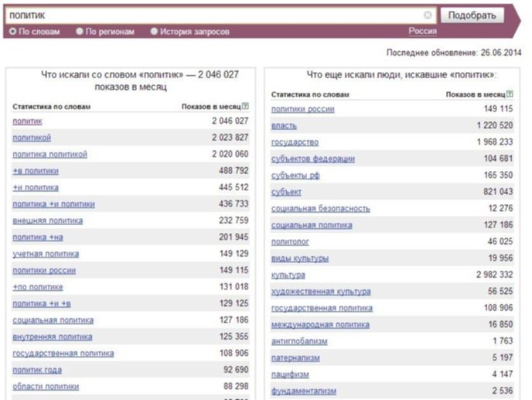Follow the 'субъекты рф' link
This screenshot has width=532, height=400.
tap(295, 176)
